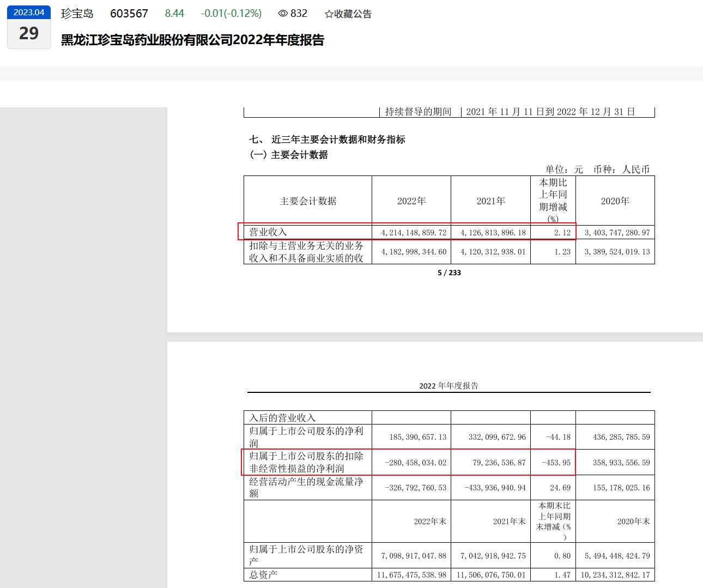Click the 2022年 column header
The height and width of the screenshot is (588, 703).
[x=411, y=201]
